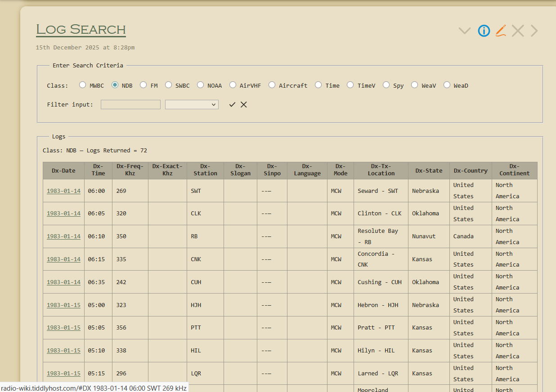Select the MWBC class radio button
Screen dimensions: 556x392
[82, 85]
